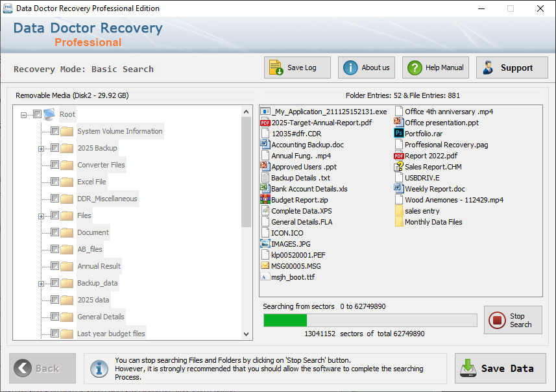The image size is (556, 392).
Task: Click the About us info icon
Action: (x=350, y=67)
